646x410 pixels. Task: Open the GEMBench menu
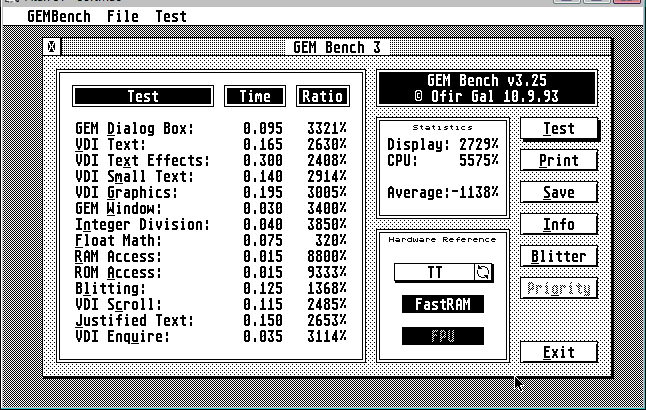coord(59,16)
